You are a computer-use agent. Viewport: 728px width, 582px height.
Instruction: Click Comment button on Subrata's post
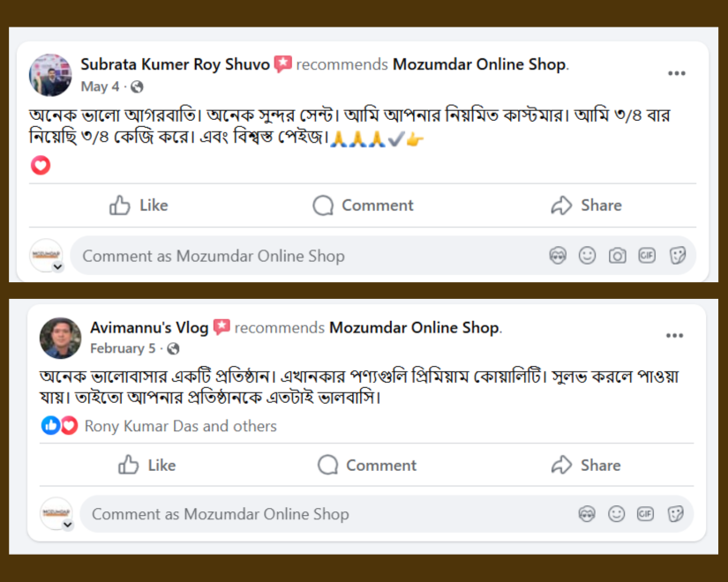363,205
